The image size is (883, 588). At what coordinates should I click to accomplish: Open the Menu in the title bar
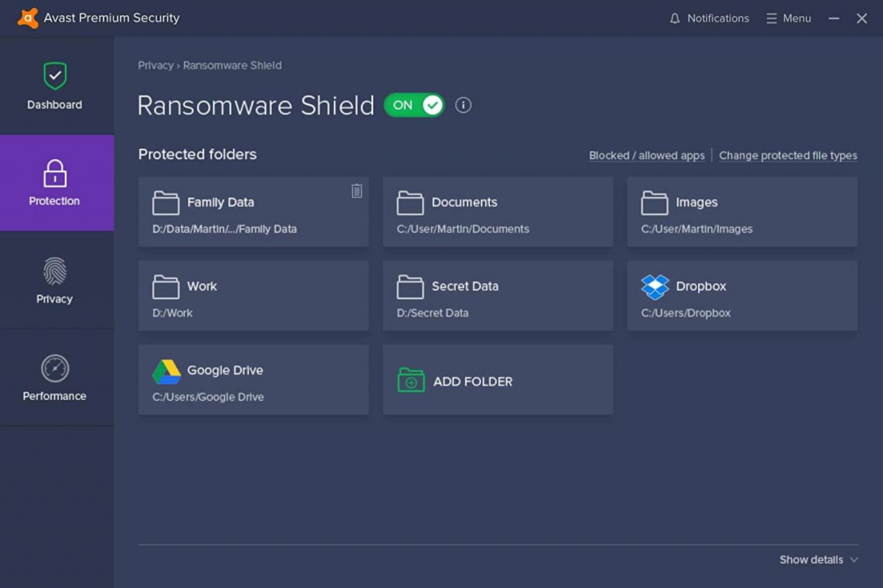point(788,18)
